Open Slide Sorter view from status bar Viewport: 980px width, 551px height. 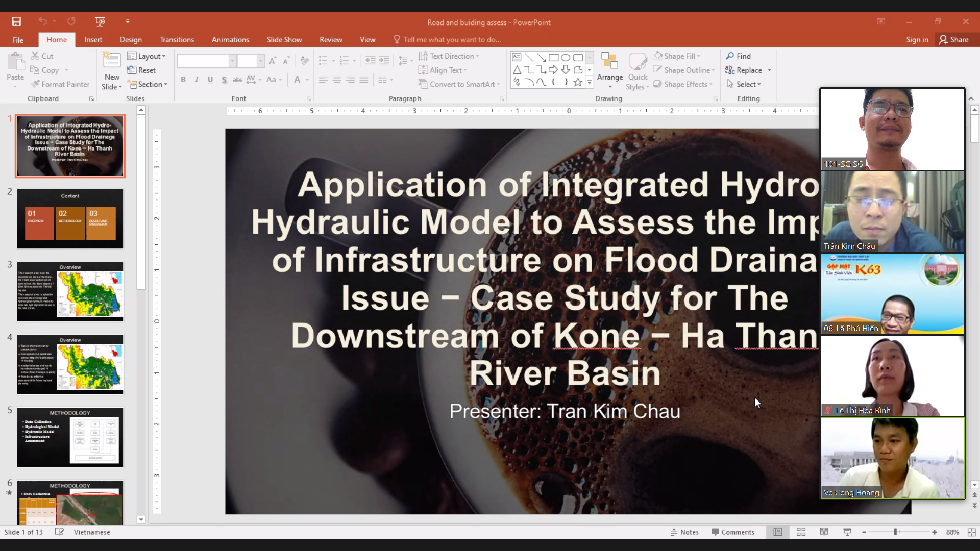801,532
